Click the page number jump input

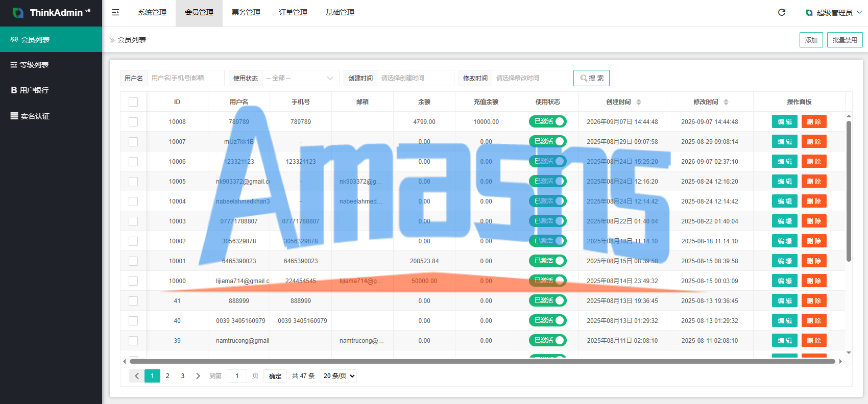point(237,376)
